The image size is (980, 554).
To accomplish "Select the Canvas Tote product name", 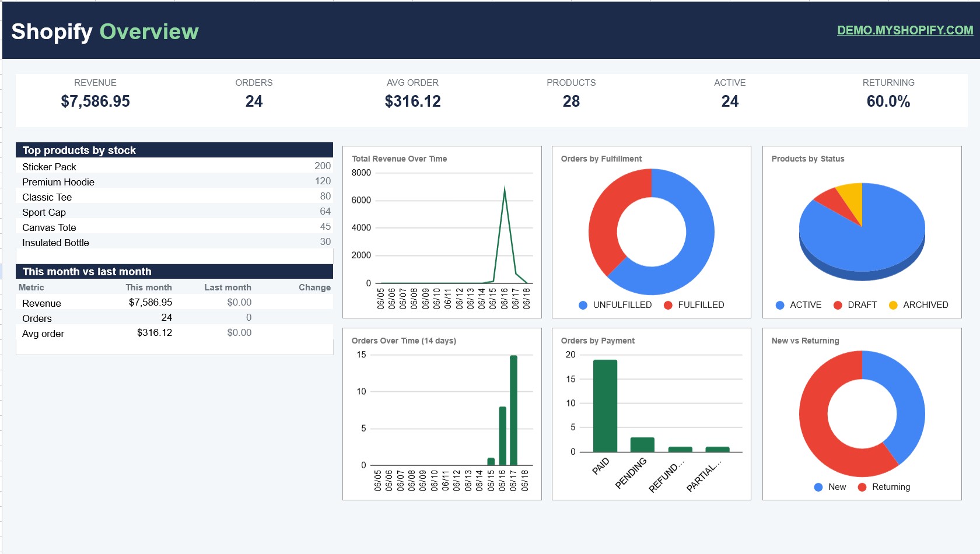I will coord(49,227).
